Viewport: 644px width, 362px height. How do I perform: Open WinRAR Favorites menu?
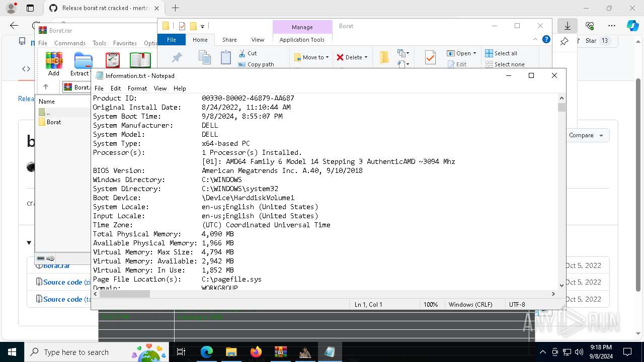125,43
